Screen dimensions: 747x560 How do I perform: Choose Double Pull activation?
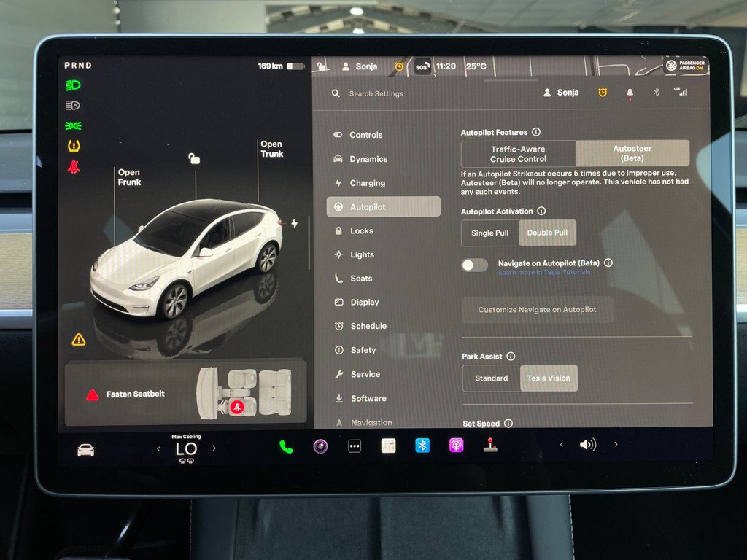click(547, 233)
